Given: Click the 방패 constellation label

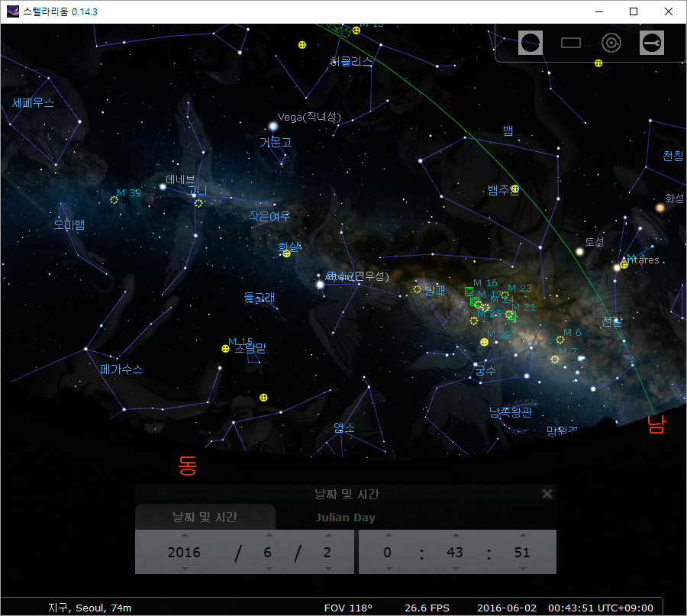Looking at the screenshot, I should [435, 290].
